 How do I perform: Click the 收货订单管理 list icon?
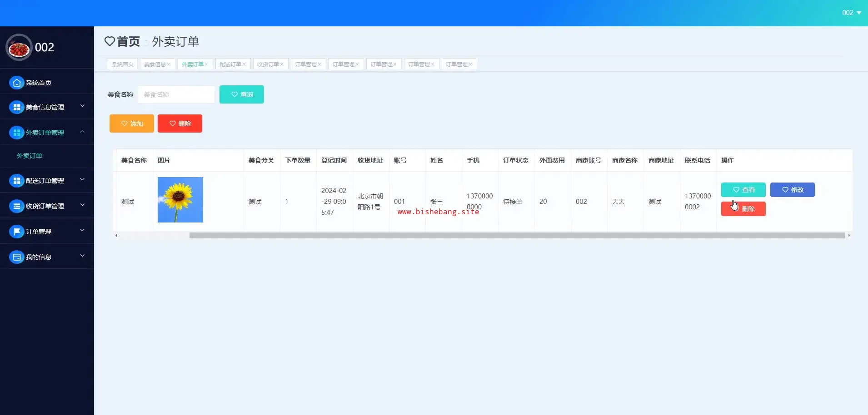pyautogui.click(x=17, y=206)
